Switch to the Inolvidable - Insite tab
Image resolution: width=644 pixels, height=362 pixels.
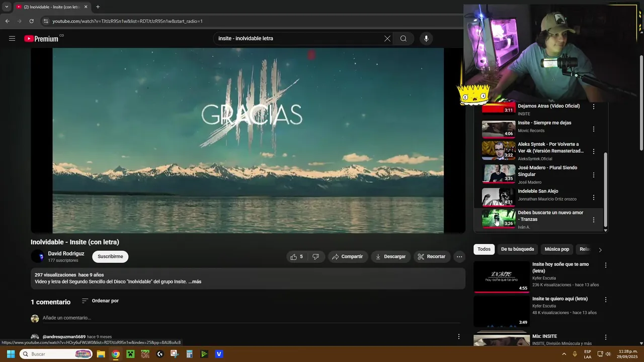point(52,7)
